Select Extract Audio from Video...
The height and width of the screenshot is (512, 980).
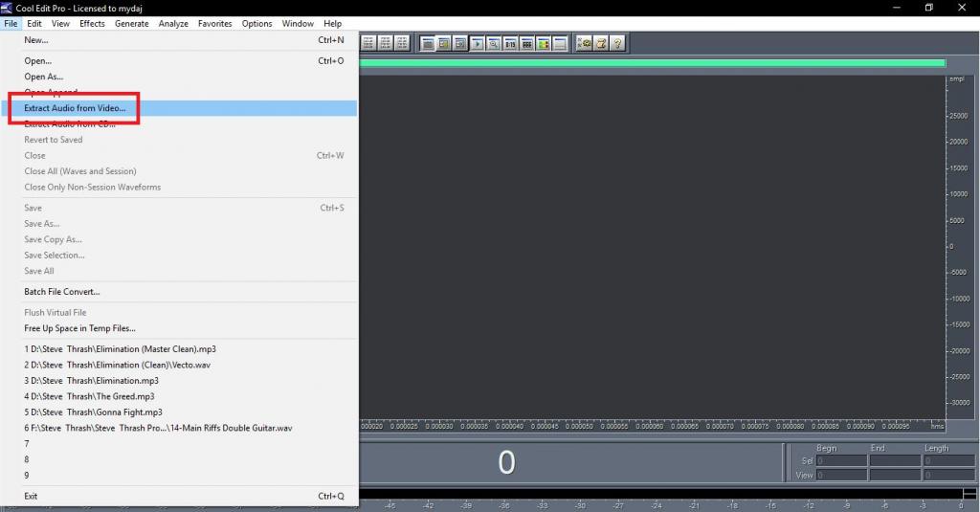coord(179,108)
